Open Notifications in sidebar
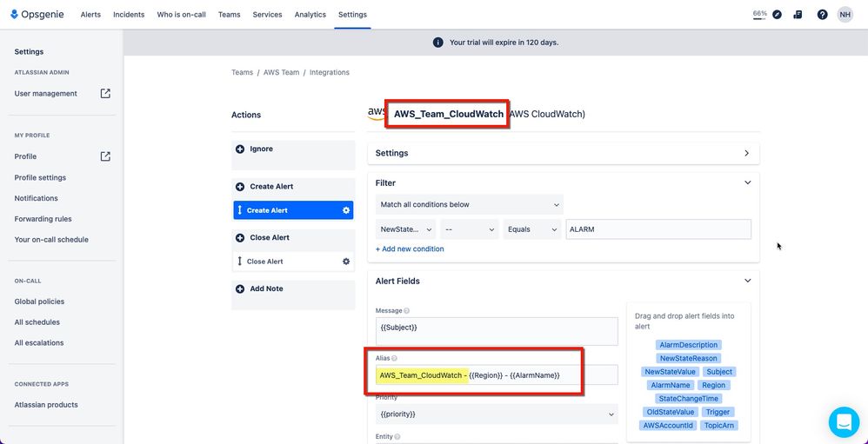 click(x=36, y=198)
